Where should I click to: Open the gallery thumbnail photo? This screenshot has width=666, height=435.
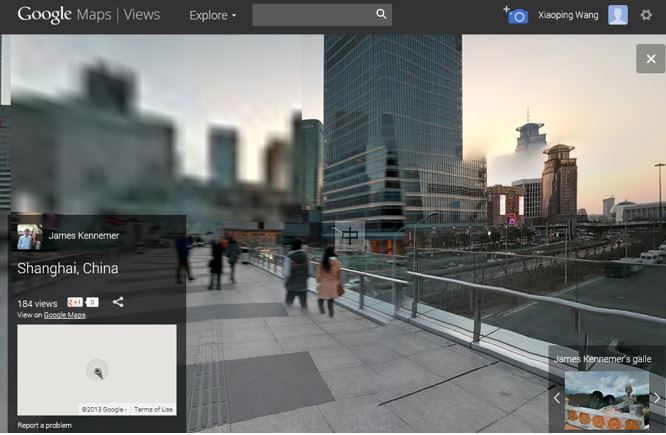pos(606,400)
